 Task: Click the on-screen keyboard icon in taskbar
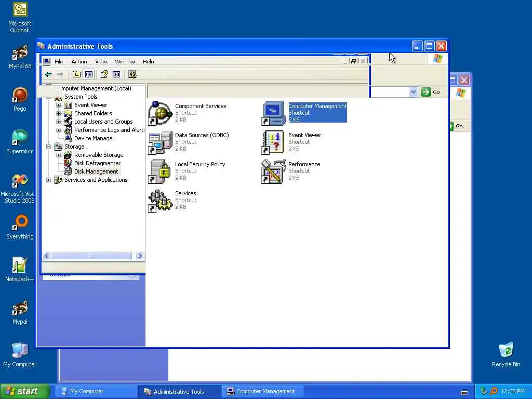(x=464, y=392)
